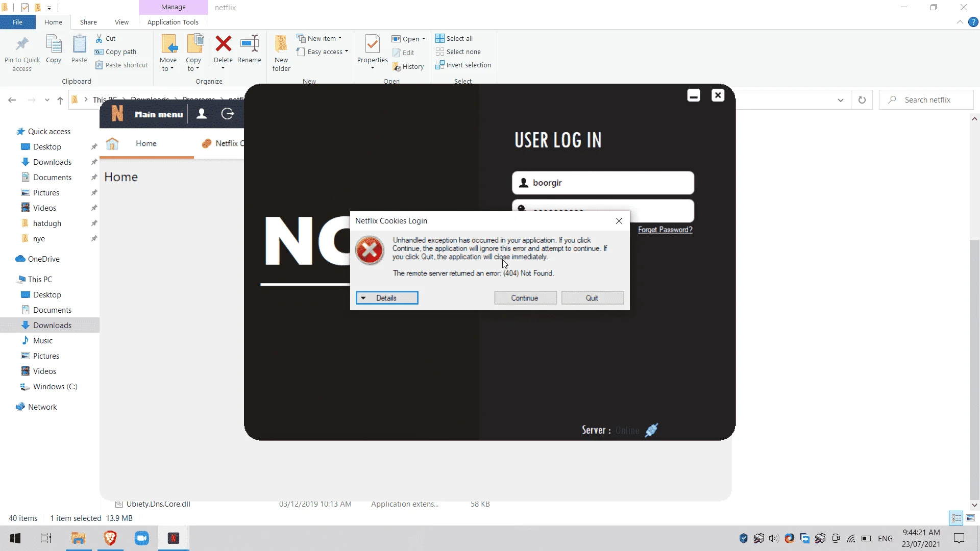Go up one folder level arrow
The height and width of the screenshot is (551, 980).
click(60, 100)
